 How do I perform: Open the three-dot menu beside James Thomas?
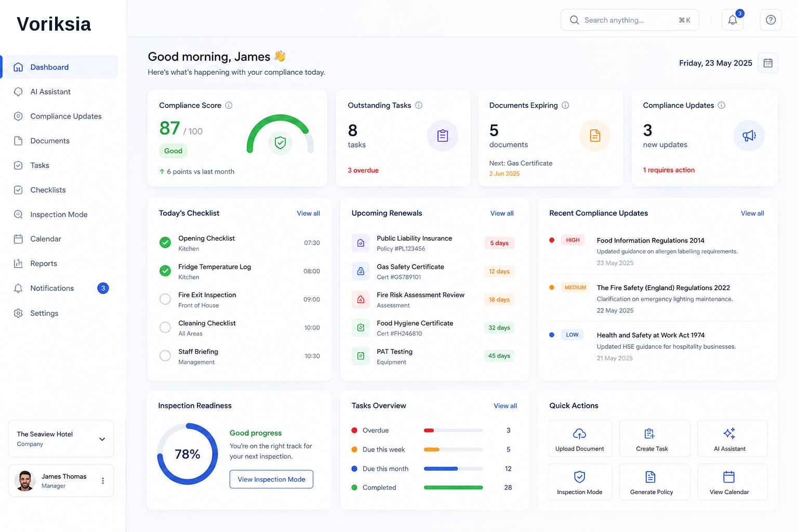pyautogui.click(x=103, y=481)
